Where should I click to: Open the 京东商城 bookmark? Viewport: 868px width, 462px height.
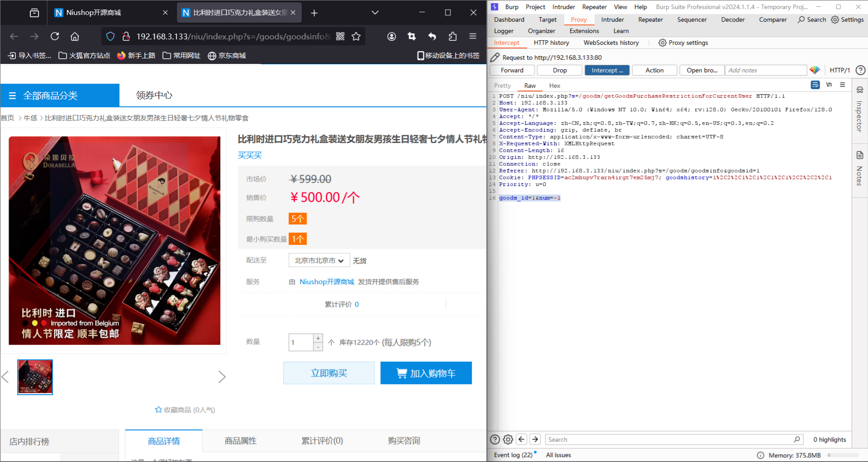(x=227, y=55)
